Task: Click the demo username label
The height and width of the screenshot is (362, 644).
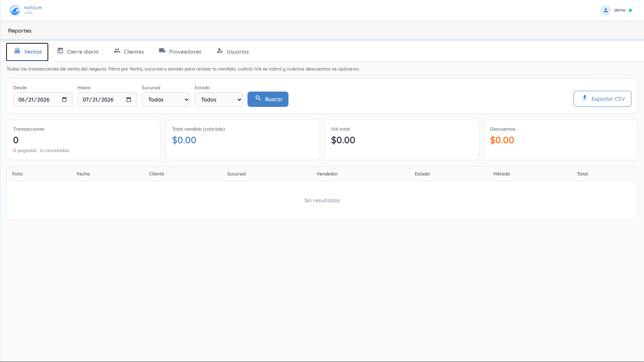Action: (620, 10)
